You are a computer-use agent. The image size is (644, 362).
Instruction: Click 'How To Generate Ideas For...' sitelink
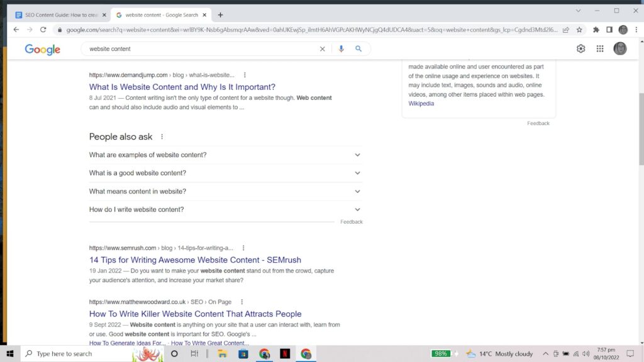pos(127,343)
